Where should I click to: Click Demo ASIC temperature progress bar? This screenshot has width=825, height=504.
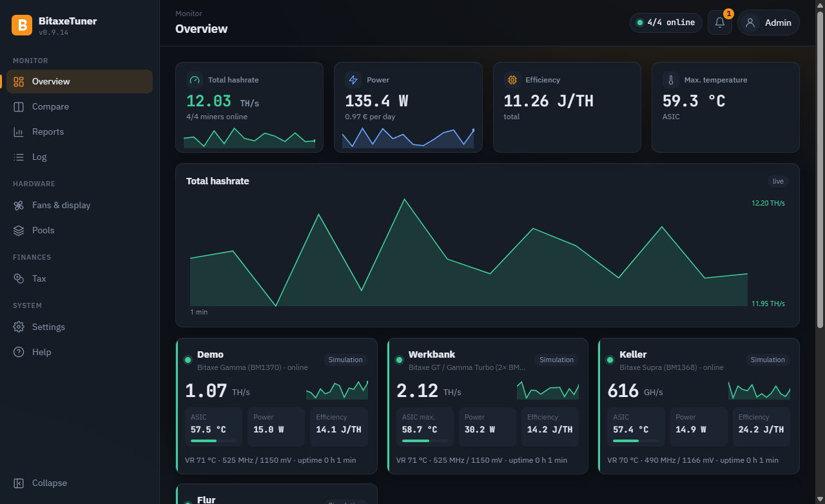(213, 441)
